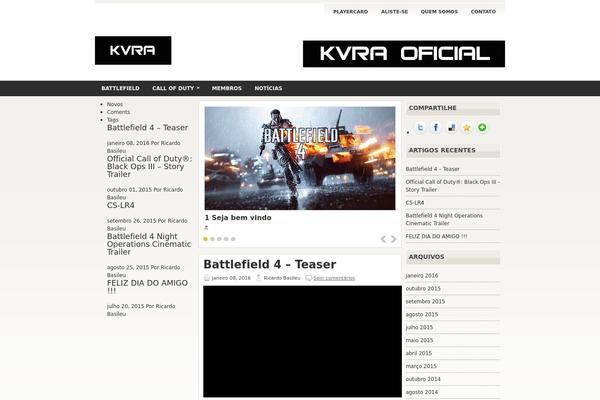The image size is (600, 400).
Task: Go to previous slide with left arrow
Action: coord(383,239)
